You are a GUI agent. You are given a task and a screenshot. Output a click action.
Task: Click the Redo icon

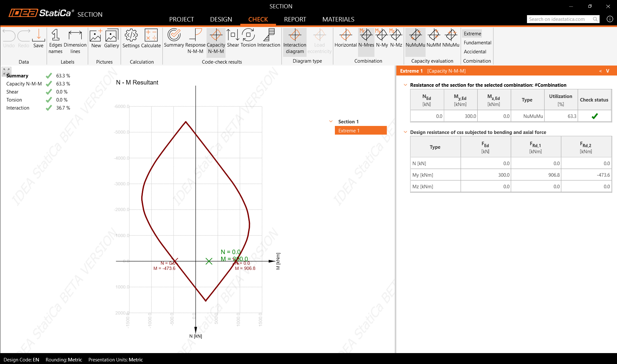click(23, 39)
